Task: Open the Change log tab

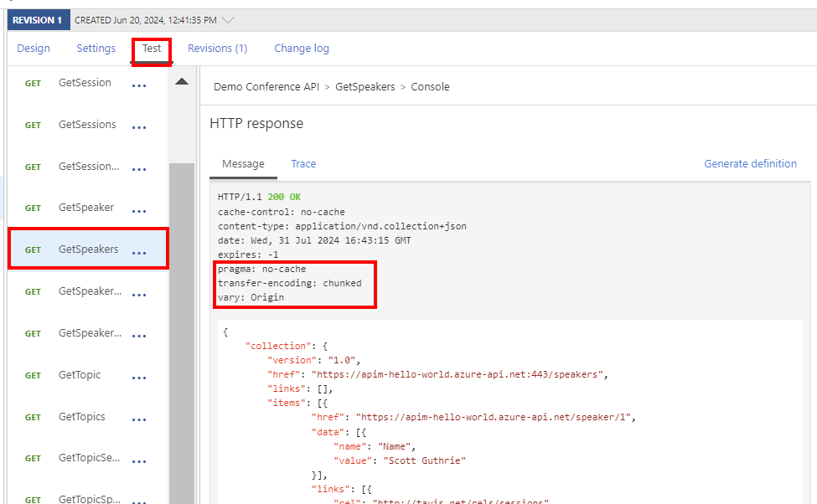Action: point(302,49)
